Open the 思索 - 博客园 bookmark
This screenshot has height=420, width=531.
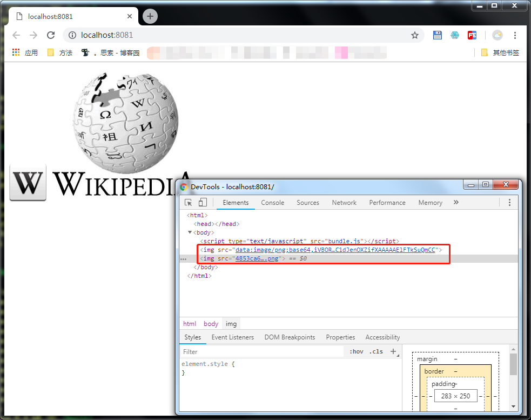tap(110, 52)
